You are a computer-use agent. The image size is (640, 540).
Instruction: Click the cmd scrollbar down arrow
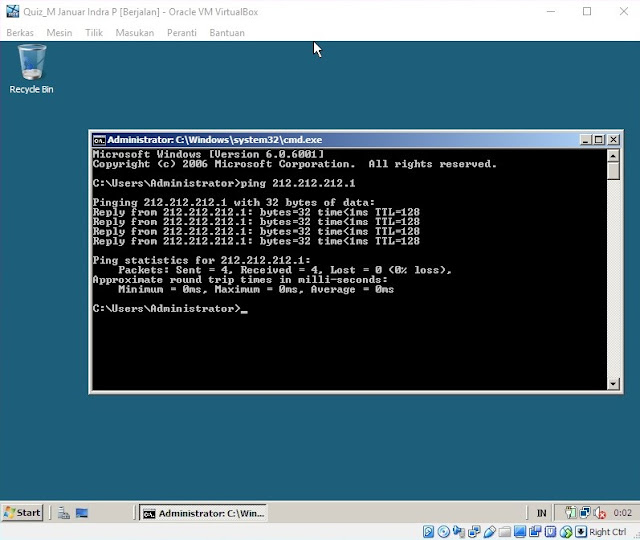[613, 384]
